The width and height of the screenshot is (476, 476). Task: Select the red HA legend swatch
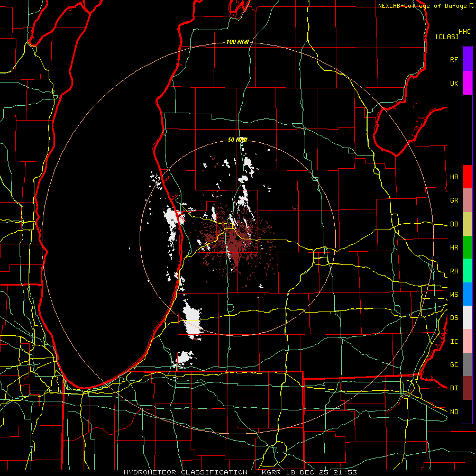click(467, 177)
